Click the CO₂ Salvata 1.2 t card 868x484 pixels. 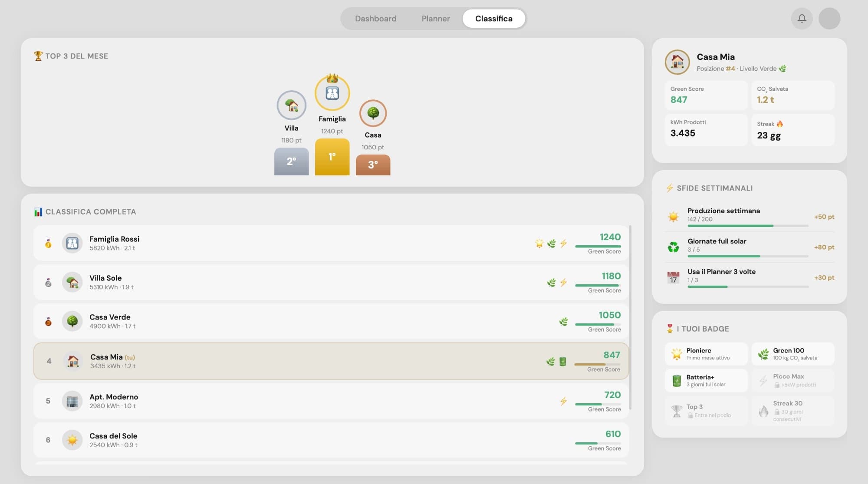click(x=793, y=95)
